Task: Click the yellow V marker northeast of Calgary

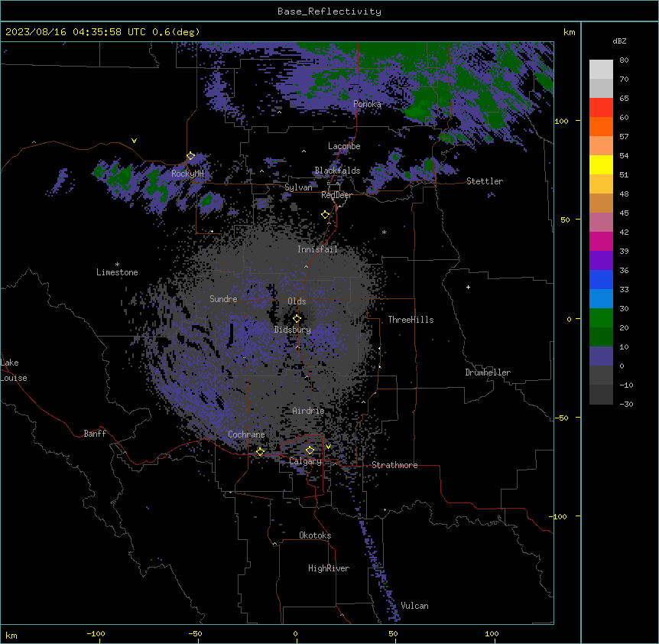Action: (328, 447)
